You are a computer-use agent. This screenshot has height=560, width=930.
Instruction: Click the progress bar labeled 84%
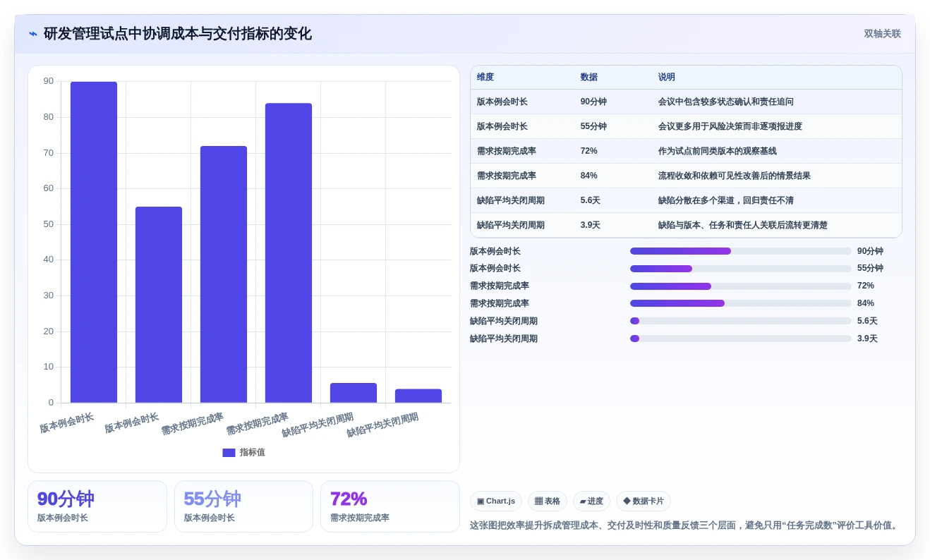point(741,303)
